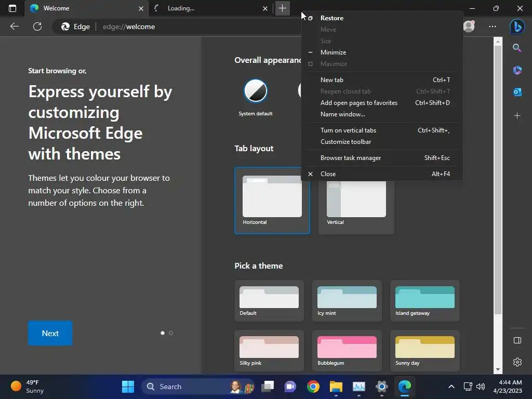Click the vertical scrollbar thumb
532x399 pixels.
tap(498, 180)
